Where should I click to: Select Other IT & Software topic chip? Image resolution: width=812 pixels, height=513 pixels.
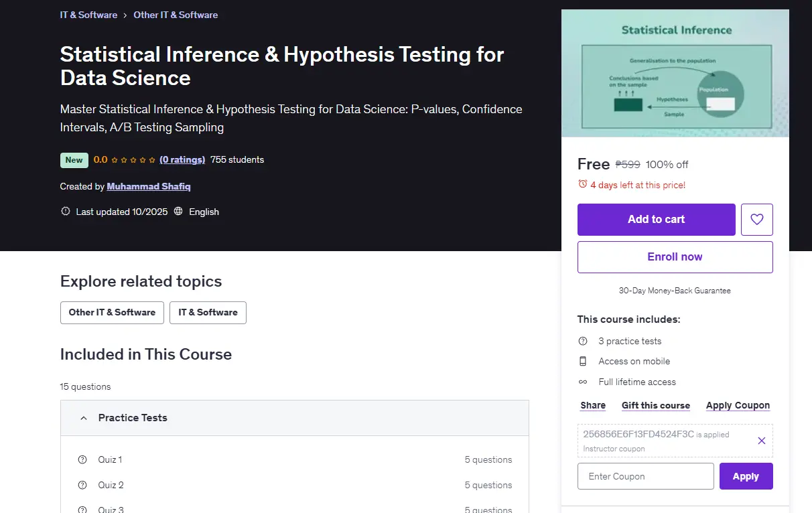[112, 312]
